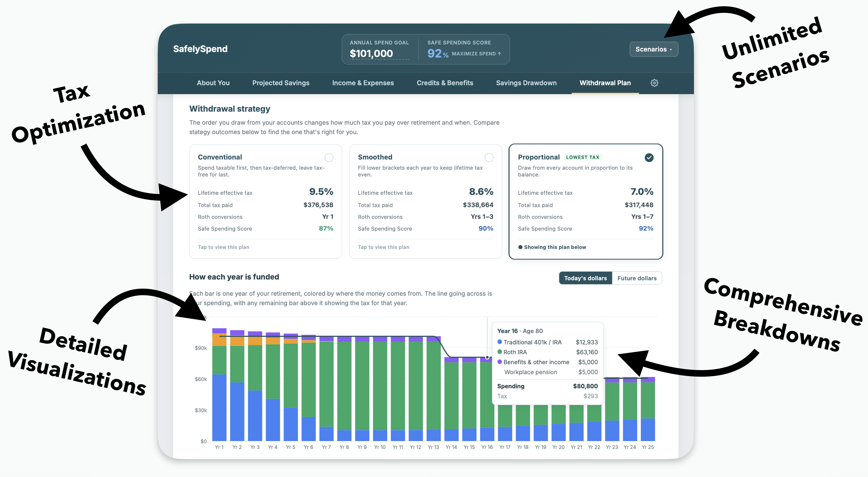Image resolution: width=868 pixels, height=477 pixels.
Task: Click Proportional's 7.0% lifetime effective tax
Action: coord(642,192)
